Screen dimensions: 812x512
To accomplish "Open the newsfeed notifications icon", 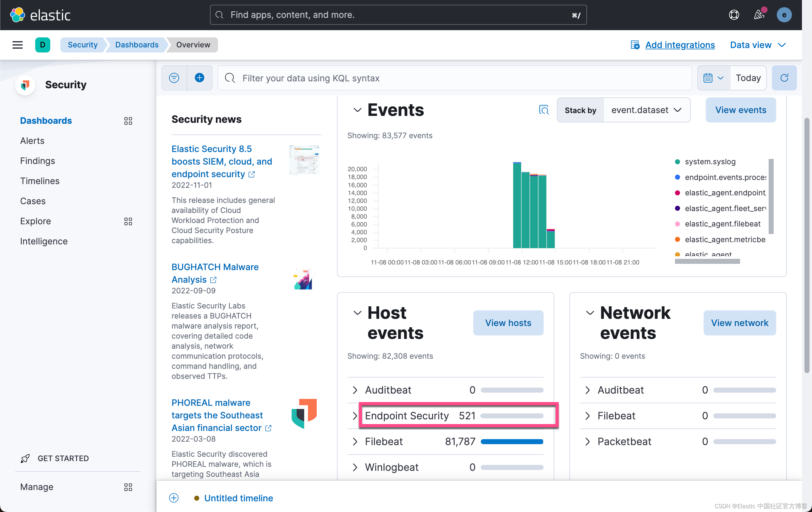I will tap(759, 15).
